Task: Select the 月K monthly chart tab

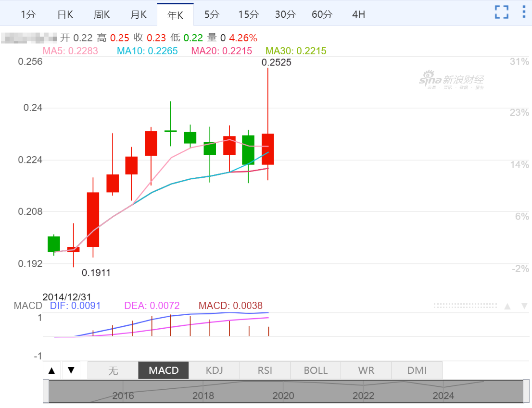Action: pos(139,14)
